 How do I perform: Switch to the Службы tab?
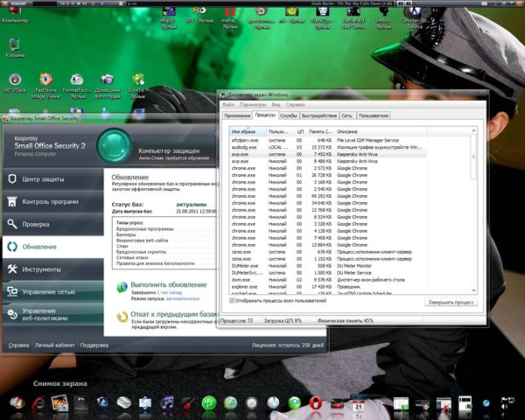click(x=289, y=115)
